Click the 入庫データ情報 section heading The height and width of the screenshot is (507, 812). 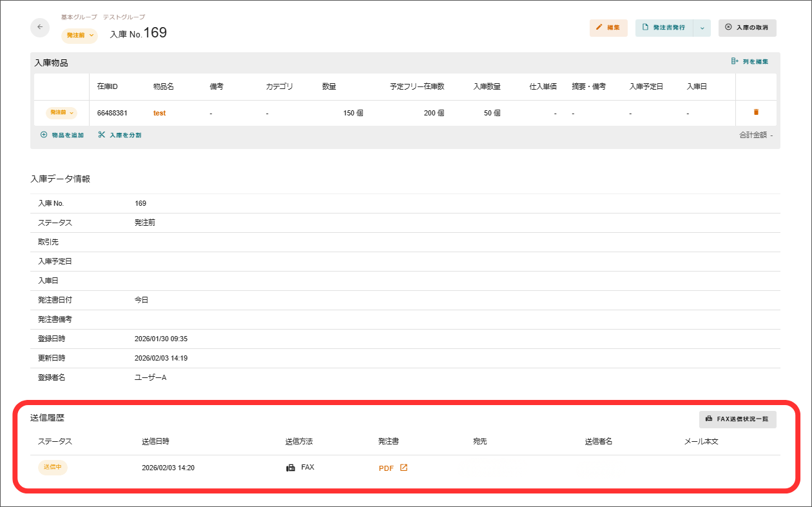[61, 179]
